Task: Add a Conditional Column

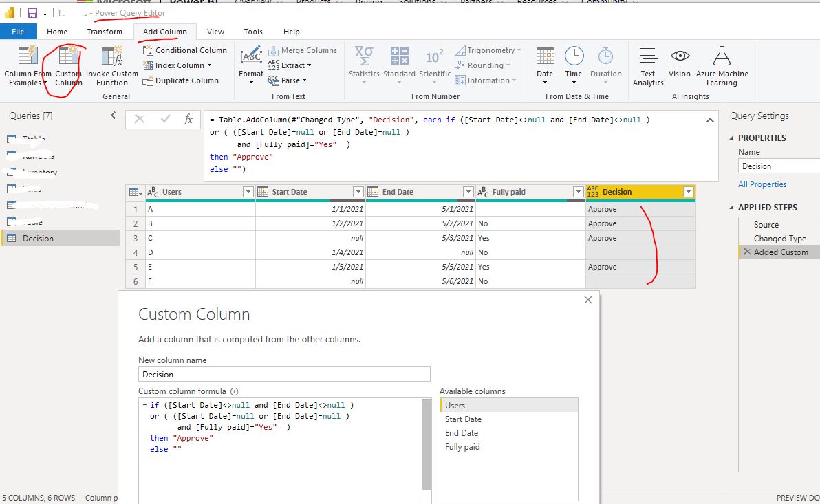Action: coord(185,50)
